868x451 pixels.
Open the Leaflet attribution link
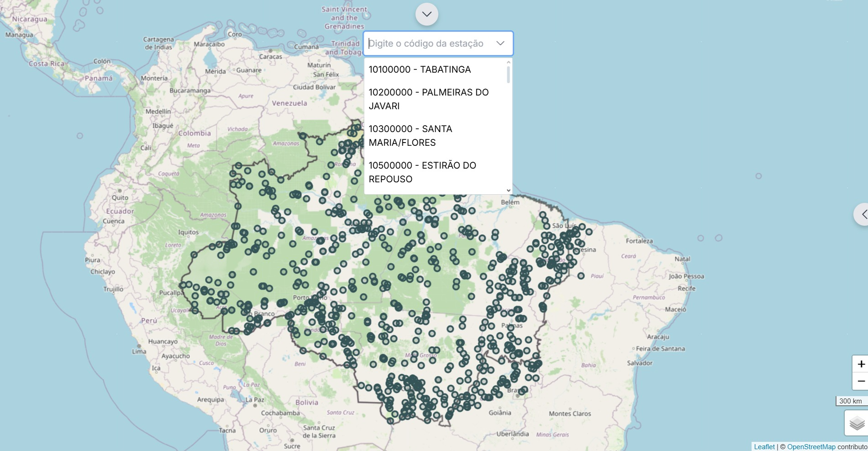tap(764, 446)
